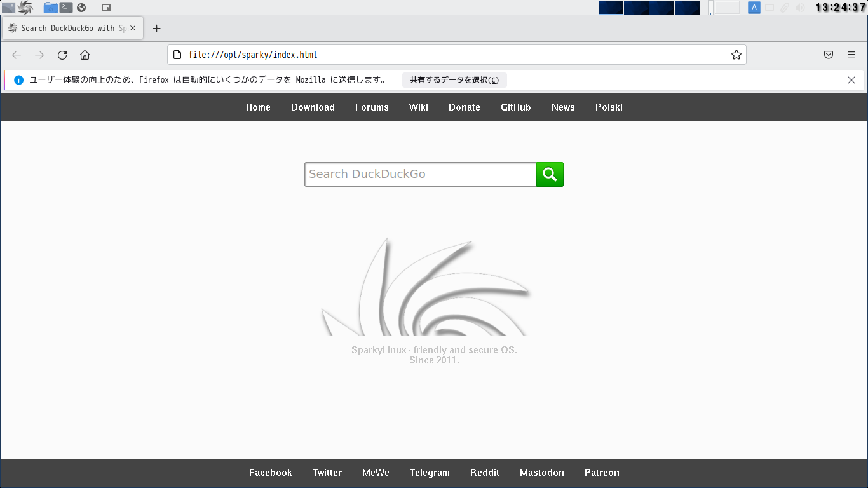Launch the terminal from the panel
Viewport: 868px width, 488px height.
coord(66,8)
